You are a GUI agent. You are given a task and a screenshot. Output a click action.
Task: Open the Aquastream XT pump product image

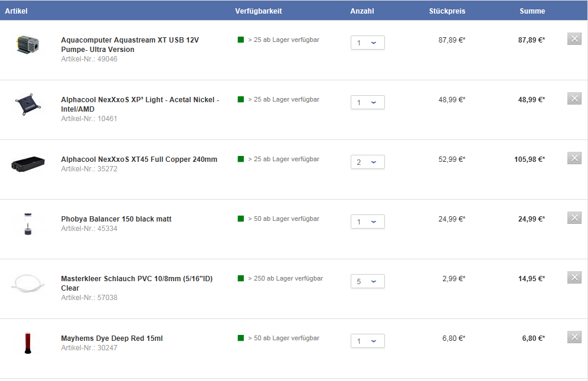click(28, 45)
